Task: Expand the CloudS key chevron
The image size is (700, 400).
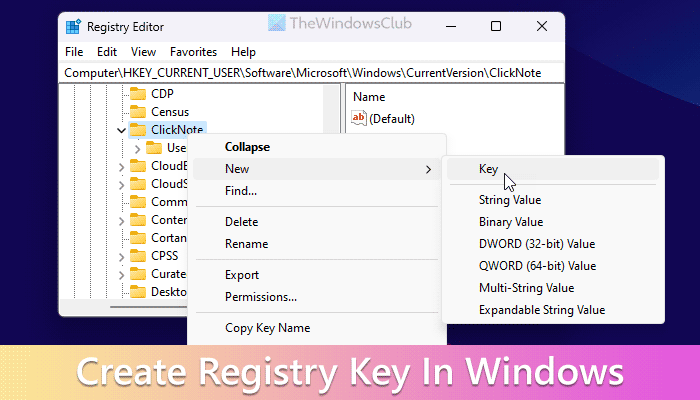Action: tap(121, 184)
